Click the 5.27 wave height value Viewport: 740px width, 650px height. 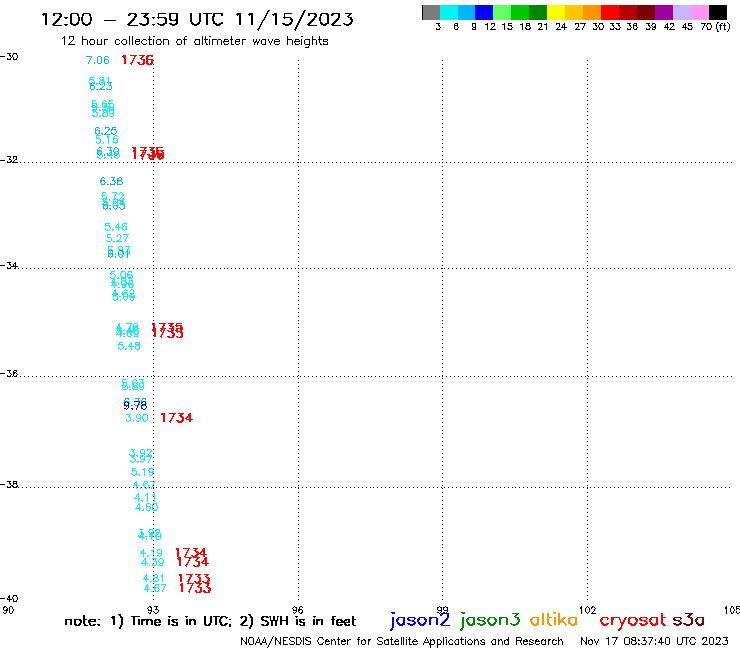(118, 238)
